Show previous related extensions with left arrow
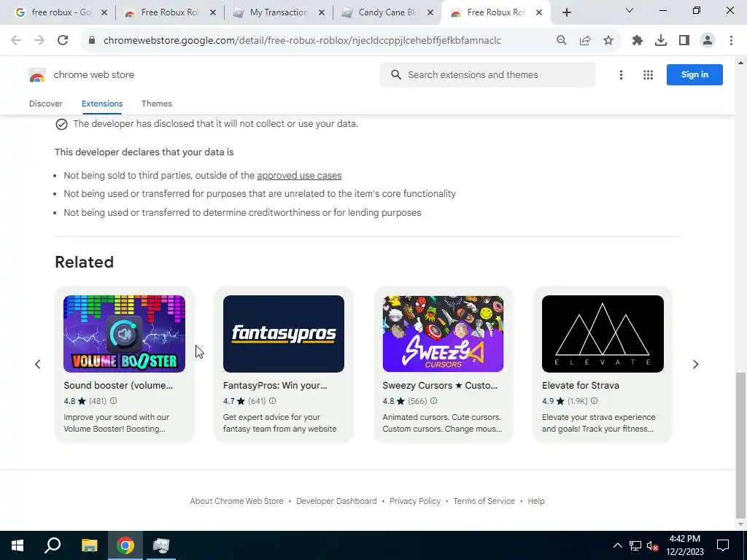Viewport: 747px width, 560px height. pyautogui.click(x=38, y=365)
